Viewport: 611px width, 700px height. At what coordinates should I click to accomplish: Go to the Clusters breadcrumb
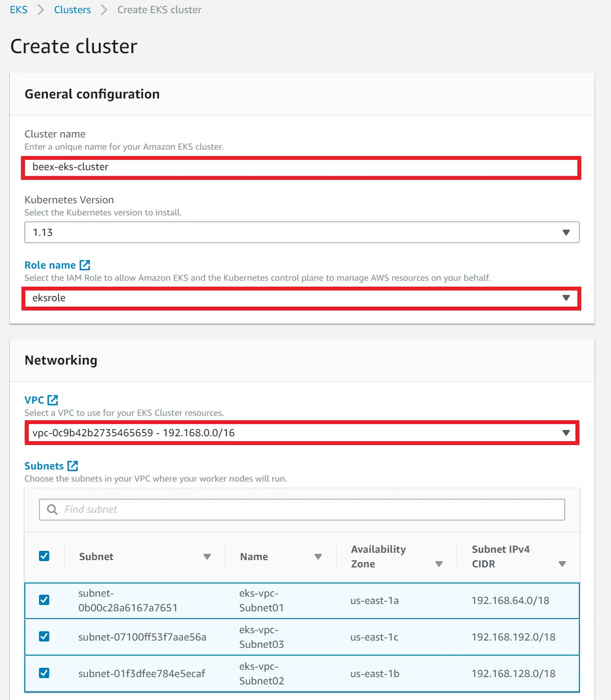pos(73,10)
